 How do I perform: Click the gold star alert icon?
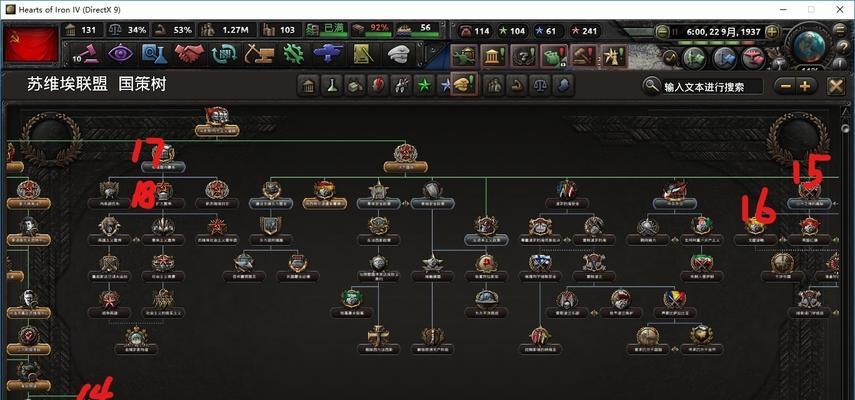[x=613, y=56]
